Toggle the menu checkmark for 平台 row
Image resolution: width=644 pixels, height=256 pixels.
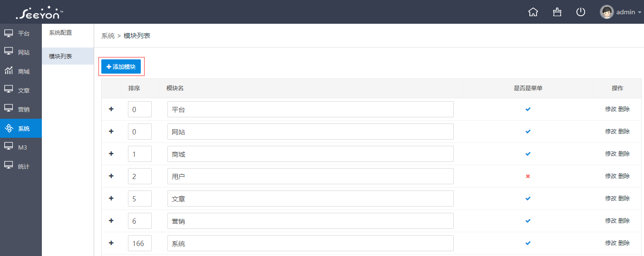coord(528,109)
